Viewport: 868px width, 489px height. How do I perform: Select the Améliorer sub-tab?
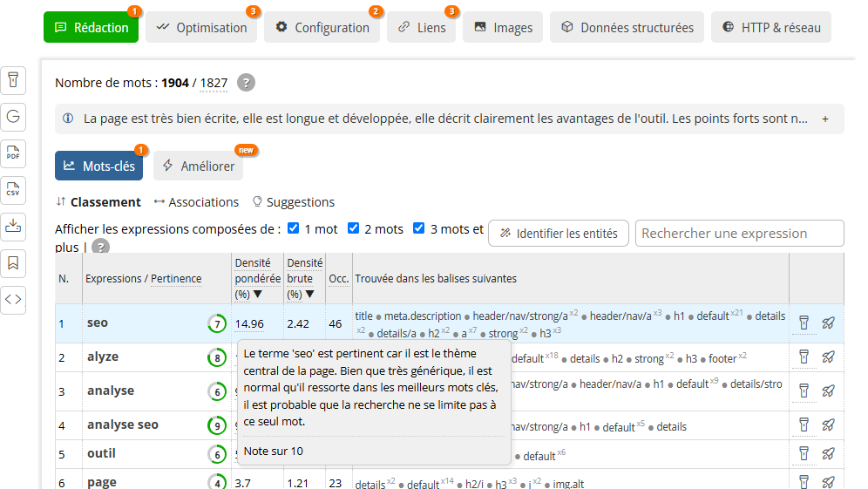(x=198, y=166)
